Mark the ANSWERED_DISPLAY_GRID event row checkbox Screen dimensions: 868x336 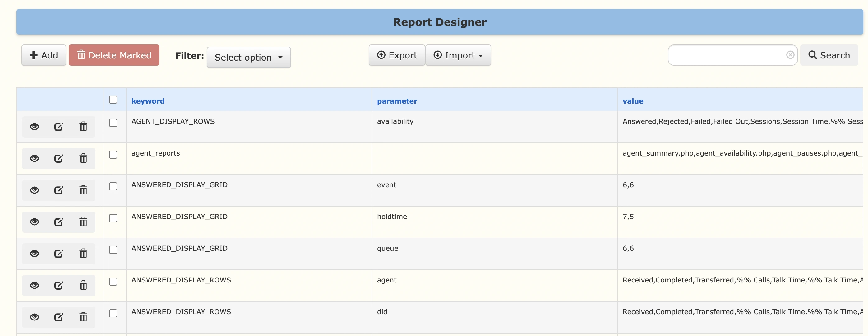click(113, 187)
